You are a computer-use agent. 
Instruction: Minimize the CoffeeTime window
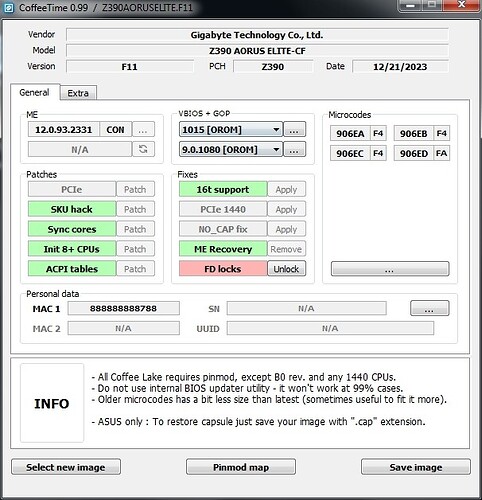pos(411,5)
